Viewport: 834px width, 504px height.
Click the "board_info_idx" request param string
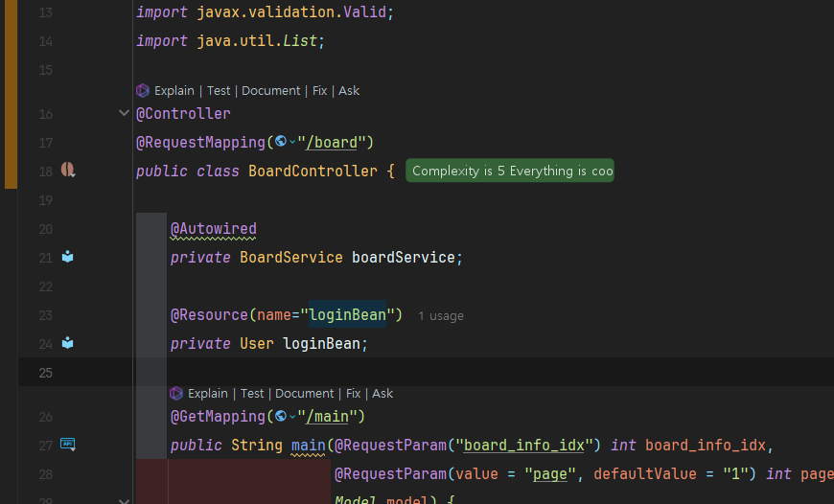pos(524,445)
